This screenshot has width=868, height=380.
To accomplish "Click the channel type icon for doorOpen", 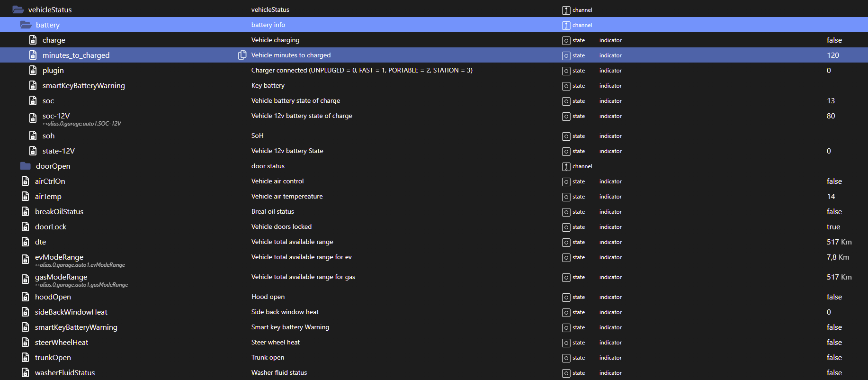I will click(566, 166).
